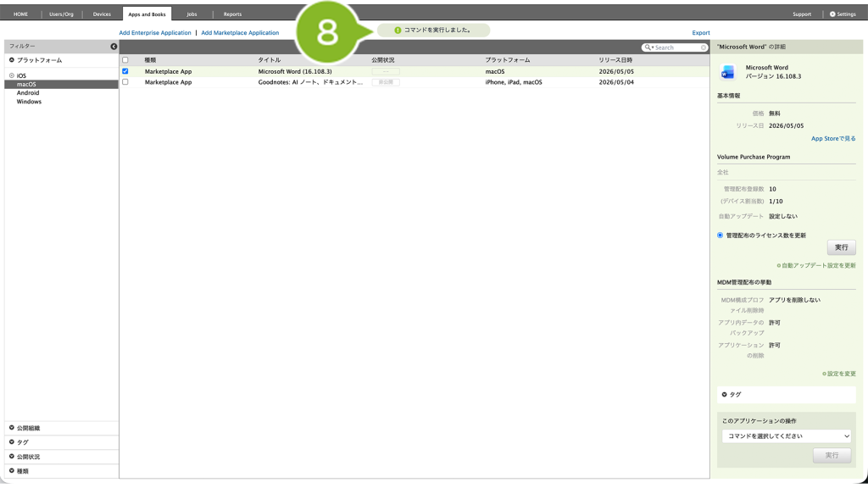Collapse the filter panel arrow icon
This screenshot has height=488, width=868.
tap(114, 47)
